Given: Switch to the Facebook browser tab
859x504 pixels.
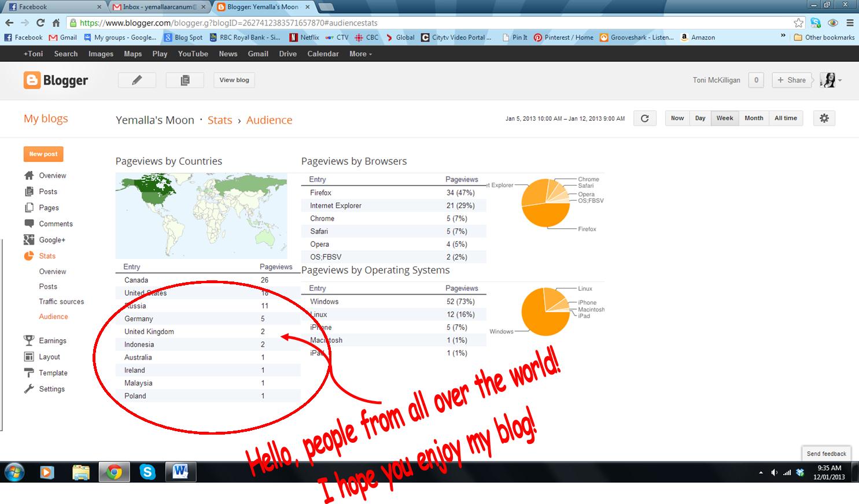Looking at the screenshot, I should click(53, 7).
